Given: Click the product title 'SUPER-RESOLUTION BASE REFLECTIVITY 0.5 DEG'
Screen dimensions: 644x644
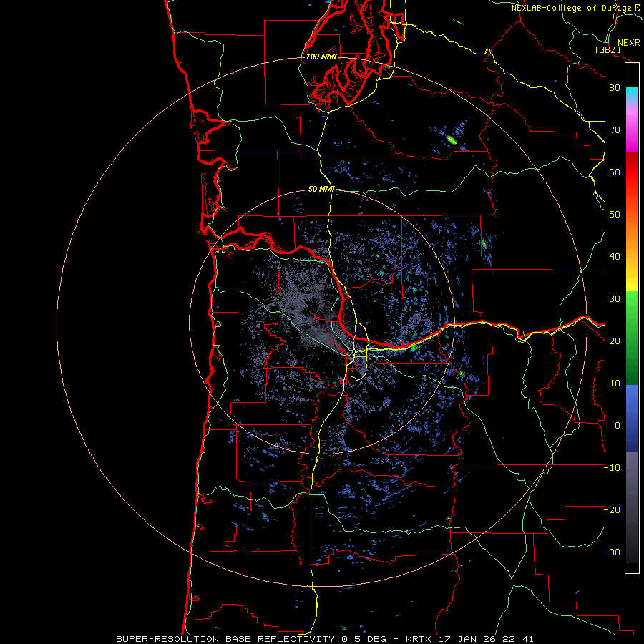Looking at the screenshot, I should (x=251, y=639).
